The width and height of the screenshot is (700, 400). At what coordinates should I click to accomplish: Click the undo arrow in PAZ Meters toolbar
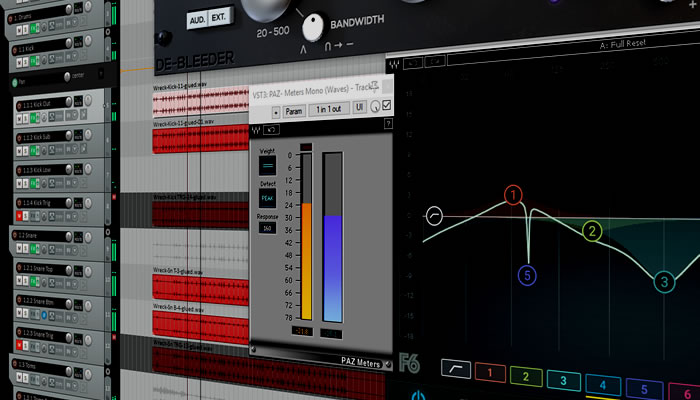[271, 129]
